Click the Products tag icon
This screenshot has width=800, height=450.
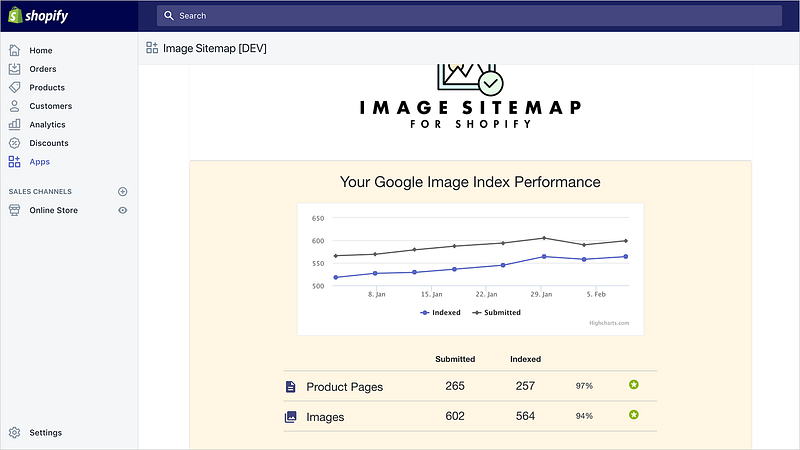click(x=14, y=87)
